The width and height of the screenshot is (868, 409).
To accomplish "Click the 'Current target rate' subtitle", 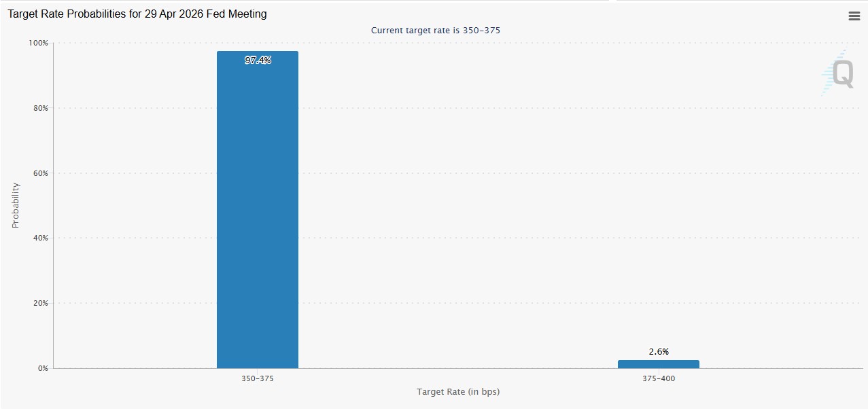I will tap(435, 31).
